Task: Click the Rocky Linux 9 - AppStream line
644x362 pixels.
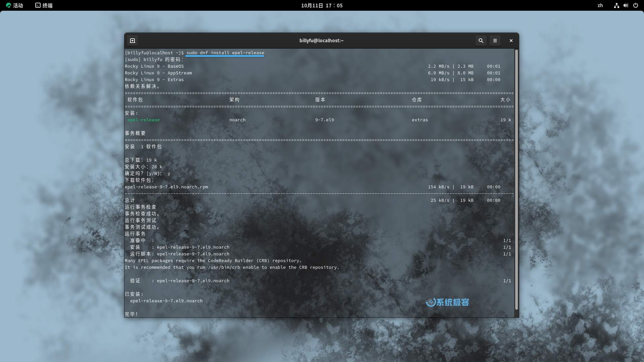Action: point(312,73)
